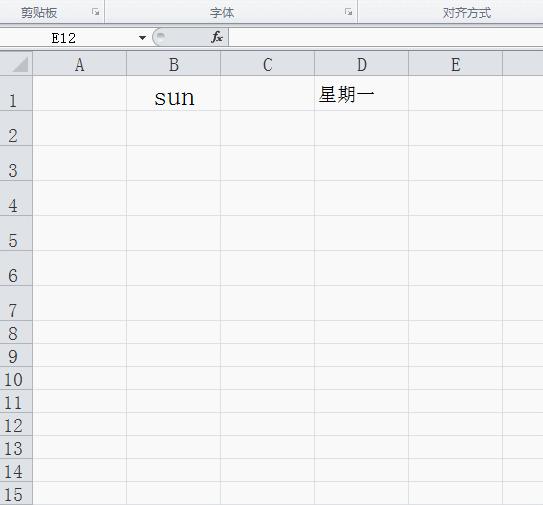The width and height of the screenshot is (543, 505).
Task: Select column C header
Action: point(267,64)
